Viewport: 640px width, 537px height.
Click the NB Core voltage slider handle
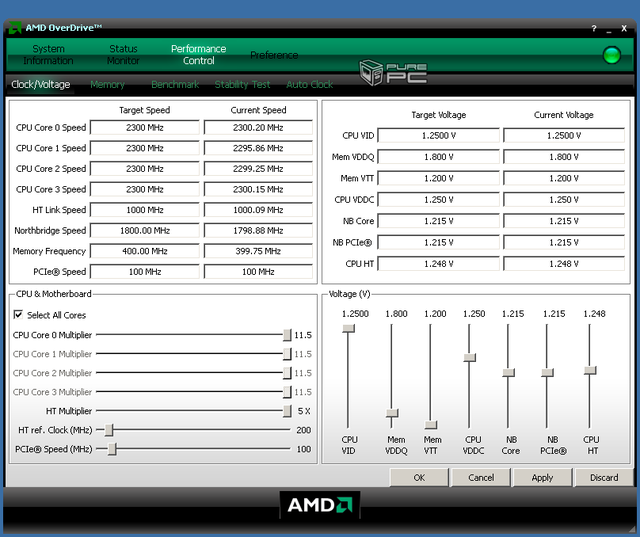tap(508, 373)
